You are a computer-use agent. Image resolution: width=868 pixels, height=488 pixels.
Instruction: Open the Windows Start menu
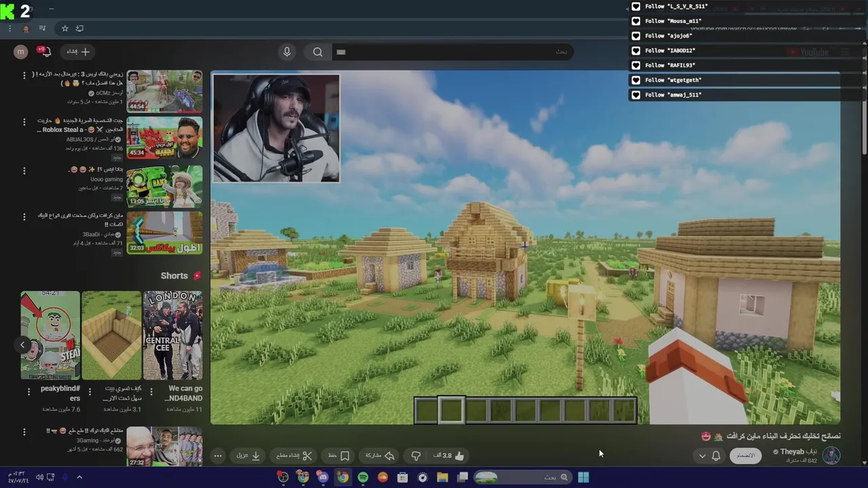[583, 477]
